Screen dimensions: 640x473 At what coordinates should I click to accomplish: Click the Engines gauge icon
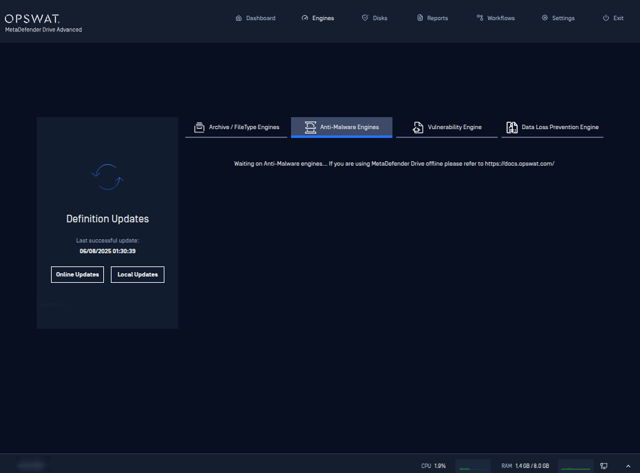tap(305, 18)
